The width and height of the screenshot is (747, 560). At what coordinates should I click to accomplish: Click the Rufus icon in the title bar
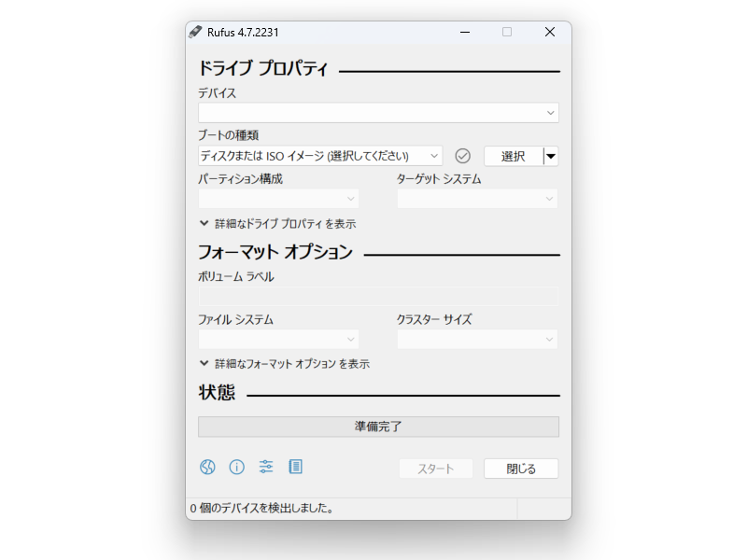point(196,31)
